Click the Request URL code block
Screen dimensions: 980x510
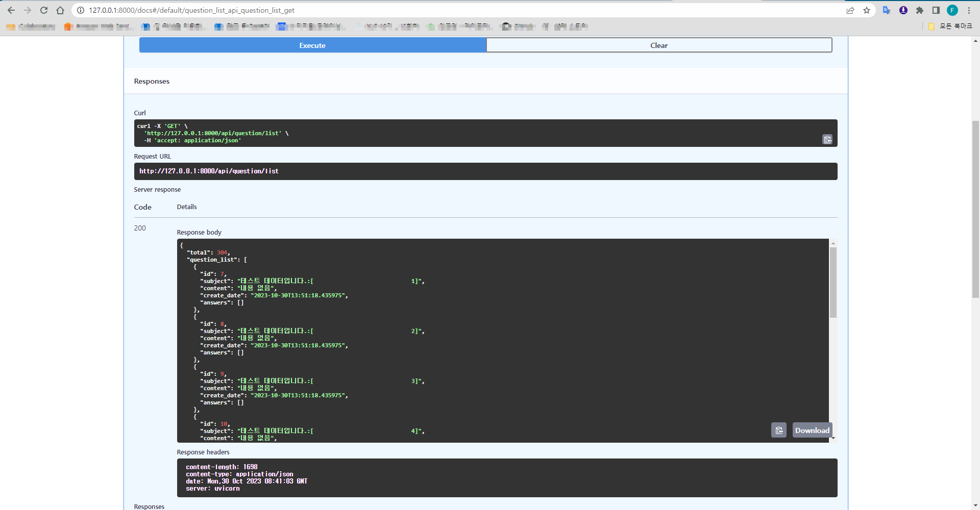click(485, 171)
